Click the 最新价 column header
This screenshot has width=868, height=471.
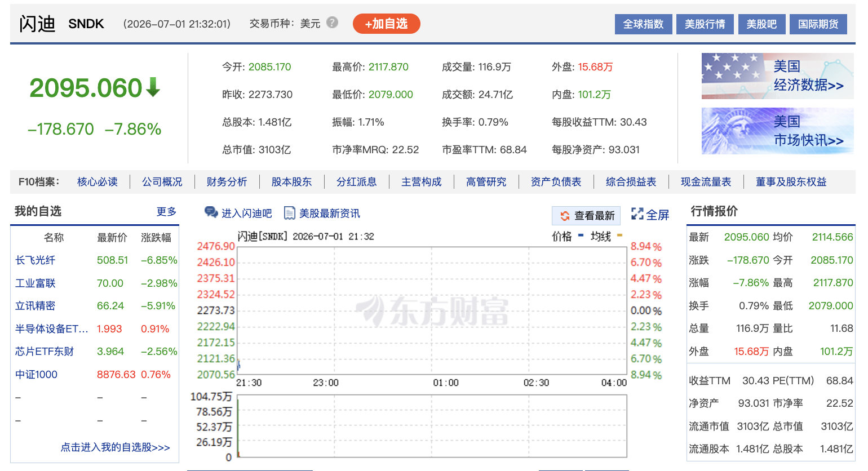[x=112, y=238]
